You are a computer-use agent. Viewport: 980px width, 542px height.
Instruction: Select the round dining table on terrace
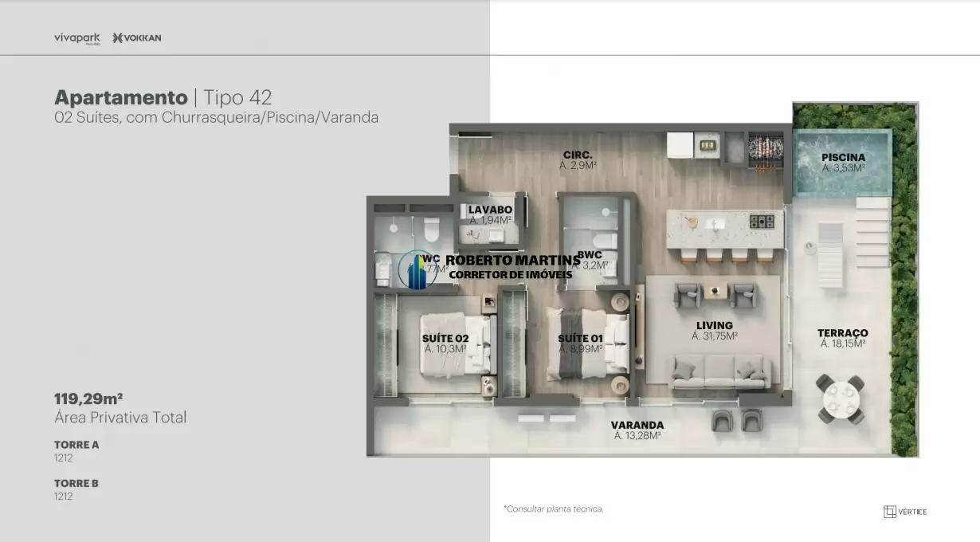[x=841, y=399]
